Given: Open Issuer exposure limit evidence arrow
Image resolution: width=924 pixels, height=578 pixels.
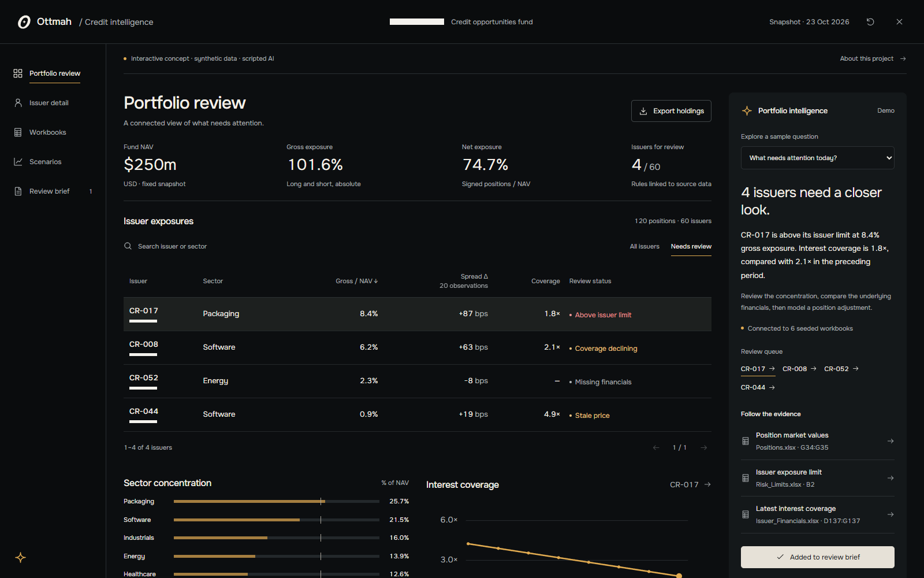Looking at the screenshot, I should (891, 478).
